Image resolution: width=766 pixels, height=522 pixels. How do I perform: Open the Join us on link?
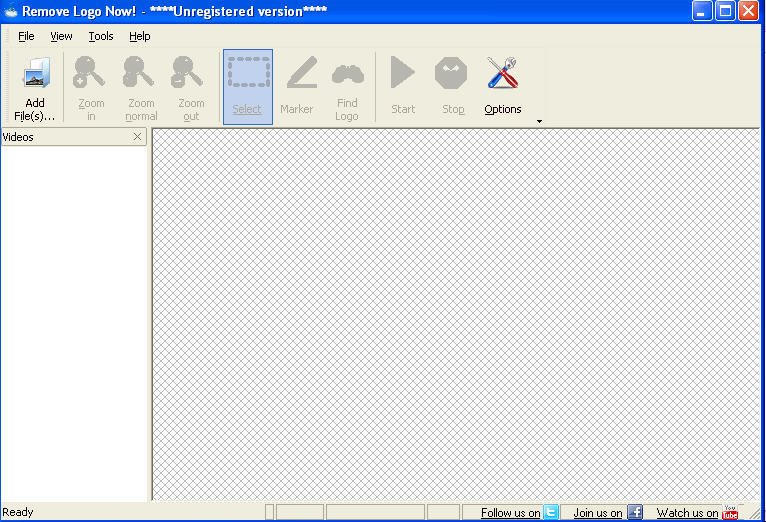coord(598,513)
